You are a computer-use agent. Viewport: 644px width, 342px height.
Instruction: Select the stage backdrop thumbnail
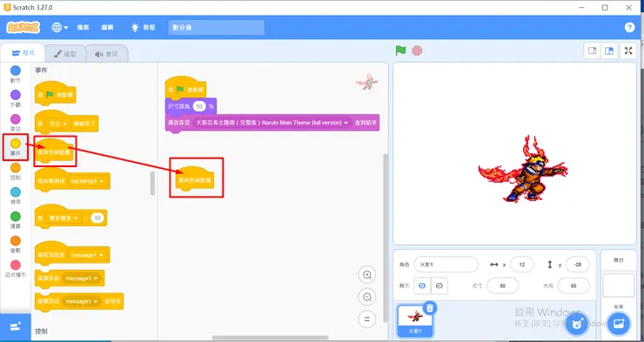(x=619, y=285)
